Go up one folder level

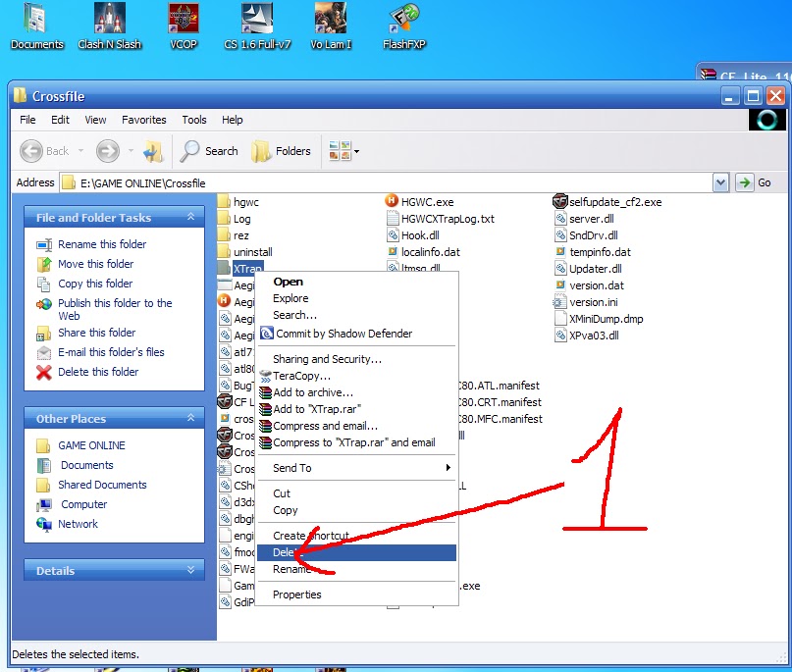click(x=153, y=151)
